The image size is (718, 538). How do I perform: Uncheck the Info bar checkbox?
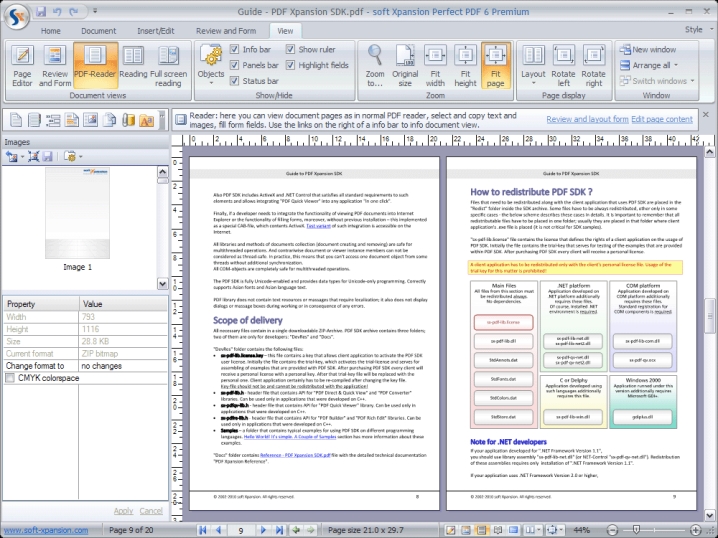coord(234,49)
